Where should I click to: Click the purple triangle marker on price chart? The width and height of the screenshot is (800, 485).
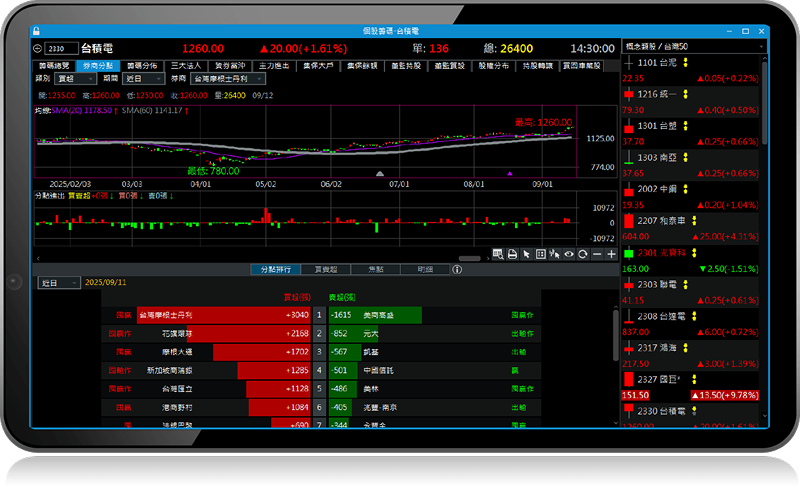[510, 173]
